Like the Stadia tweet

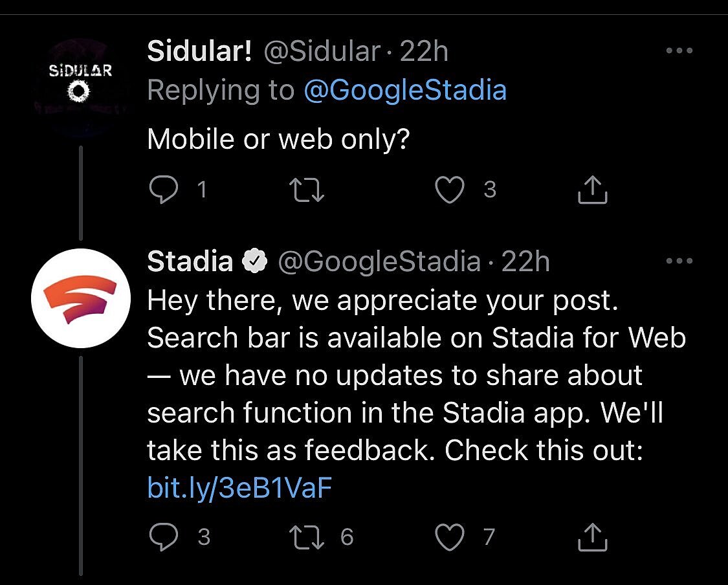tap(450, 536)
